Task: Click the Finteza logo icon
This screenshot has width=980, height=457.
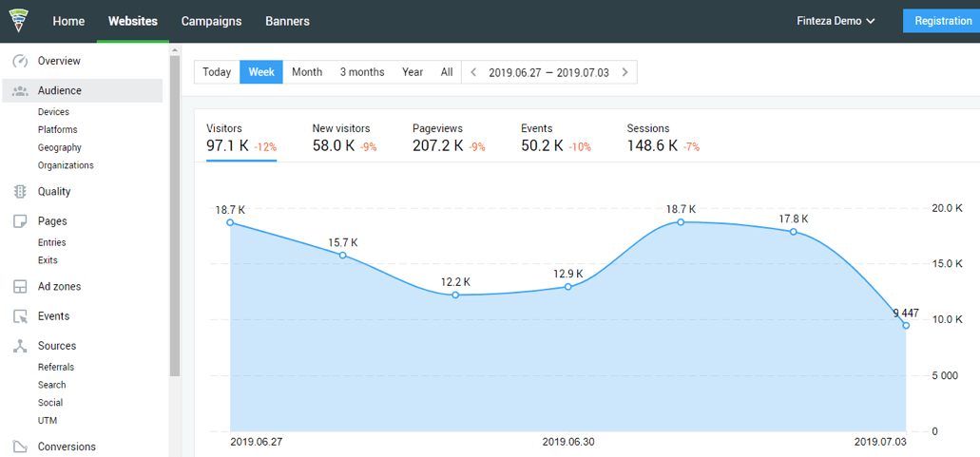Action: [18, 20]
